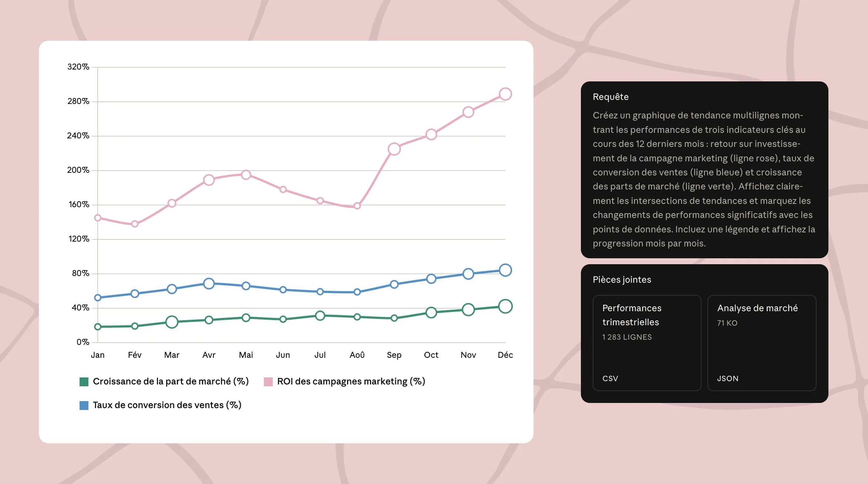Click the 'Pièces jointes' heading

point(622,280)
